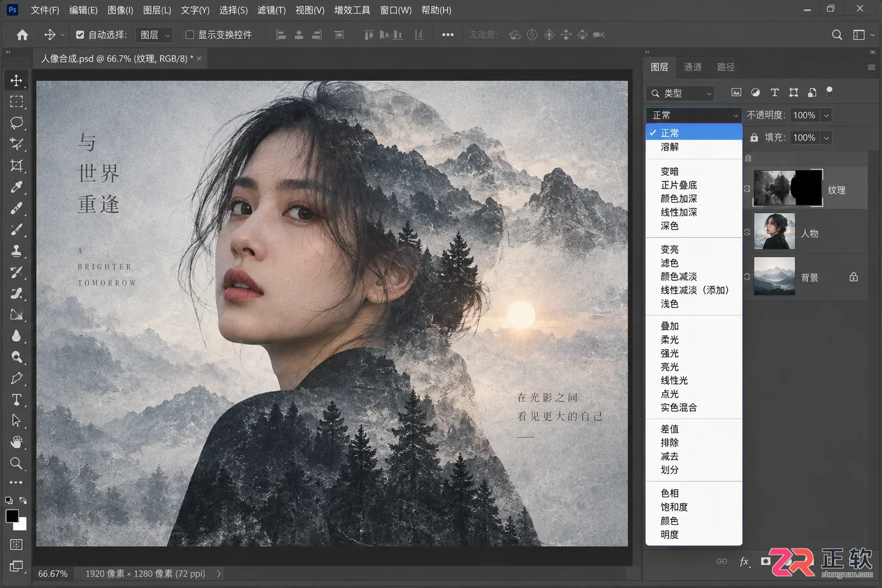Click the fx layer style button
Image resolution: width=882 pixels, height=588 pixels.
[x=744, y=561]
